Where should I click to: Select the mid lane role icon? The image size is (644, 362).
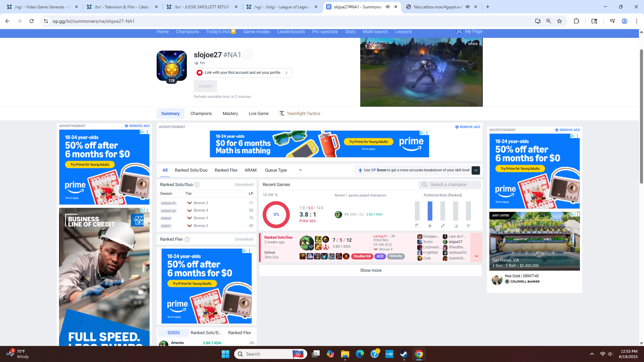[442, 226]
